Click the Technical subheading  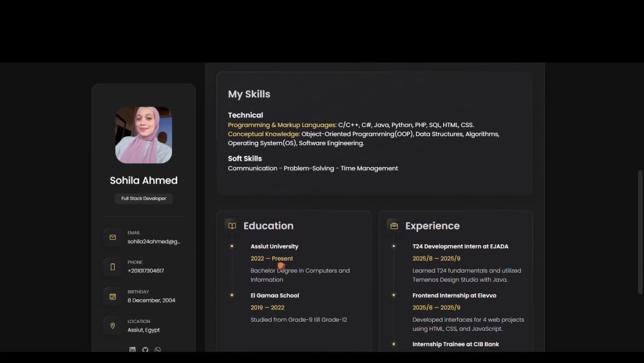click(245, 115)
